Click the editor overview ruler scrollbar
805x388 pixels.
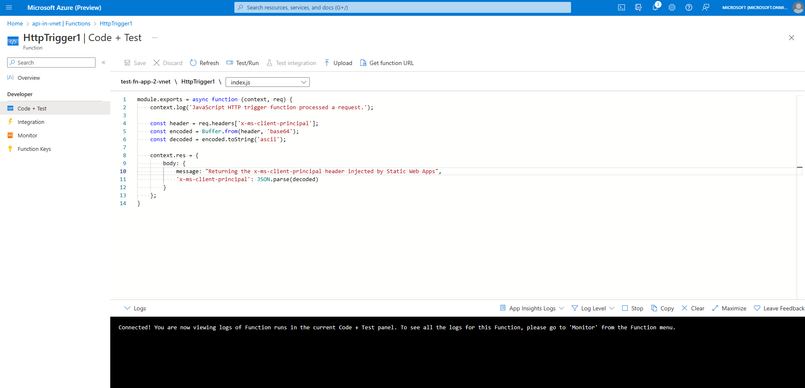point(800,197)
